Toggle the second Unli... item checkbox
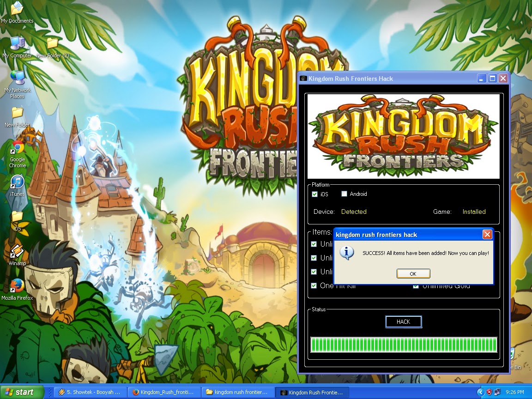 [314, 258]
